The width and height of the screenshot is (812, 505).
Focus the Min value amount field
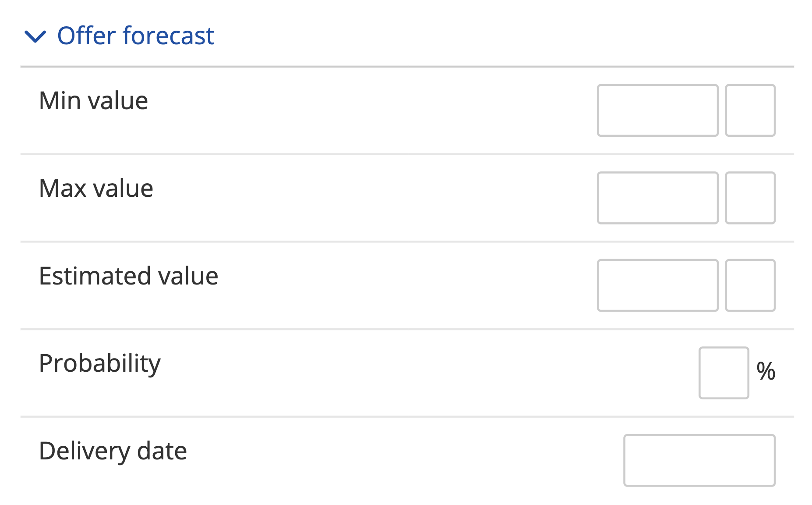point(657,110)
